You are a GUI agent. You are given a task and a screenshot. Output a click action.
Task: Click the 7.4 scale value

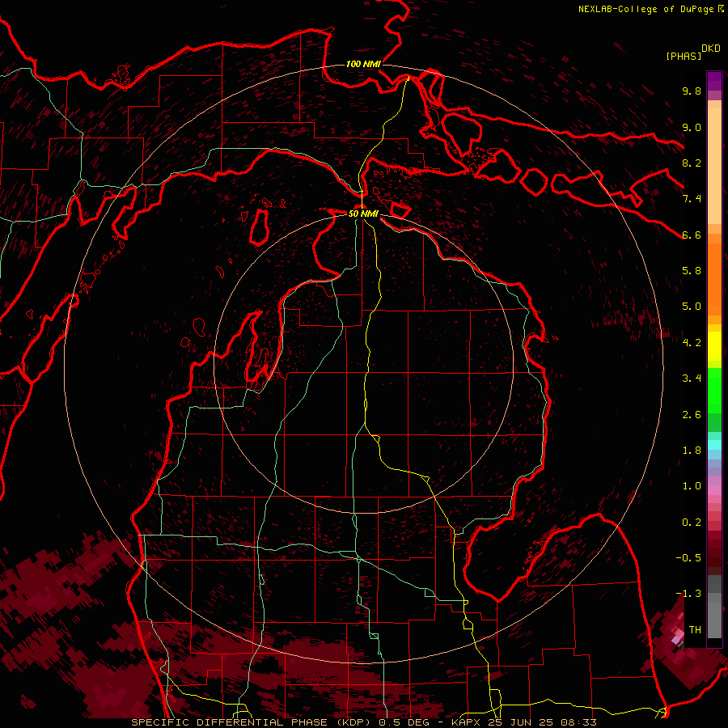(x=692, y=199)
